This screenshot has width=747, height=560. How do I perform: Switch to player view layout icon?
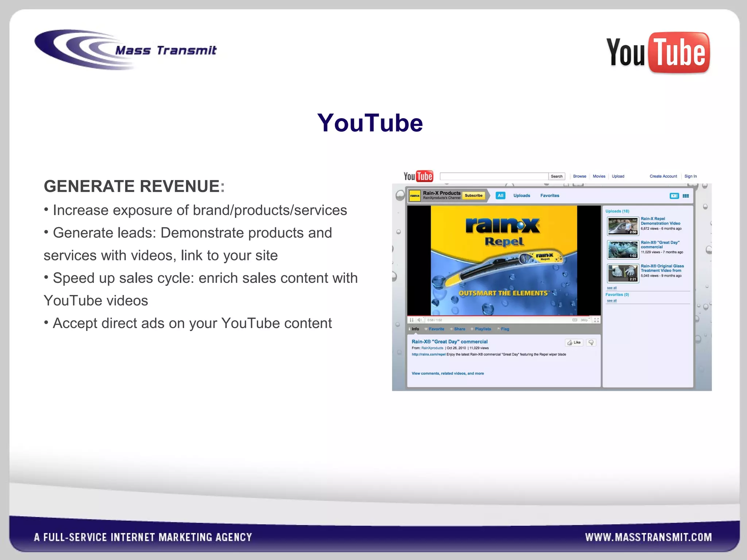pos(674,196)
